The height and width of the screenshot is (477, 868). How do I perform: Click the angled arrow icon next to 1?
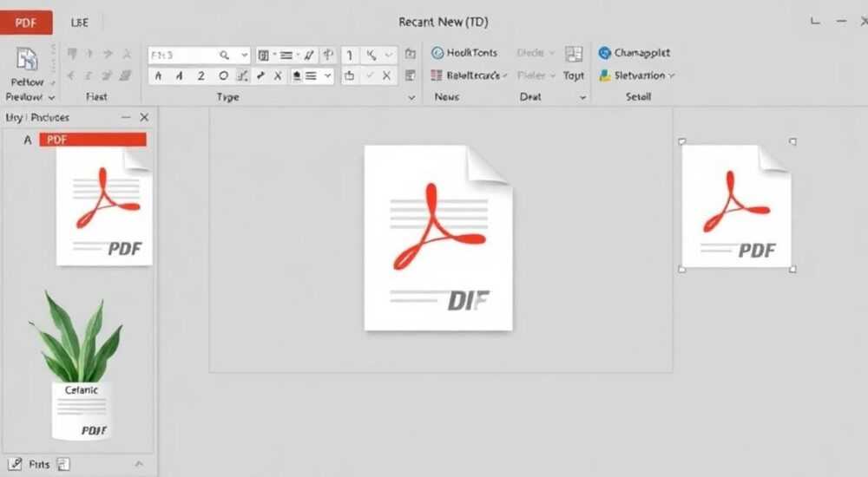372,56
